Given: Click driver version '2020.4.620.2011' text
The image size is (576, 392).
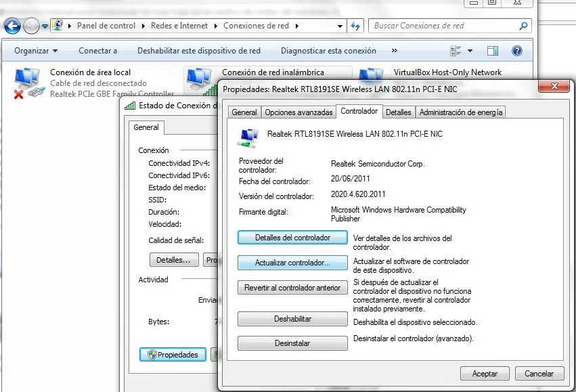Looking at the screenshot, I should pos(358,194).
